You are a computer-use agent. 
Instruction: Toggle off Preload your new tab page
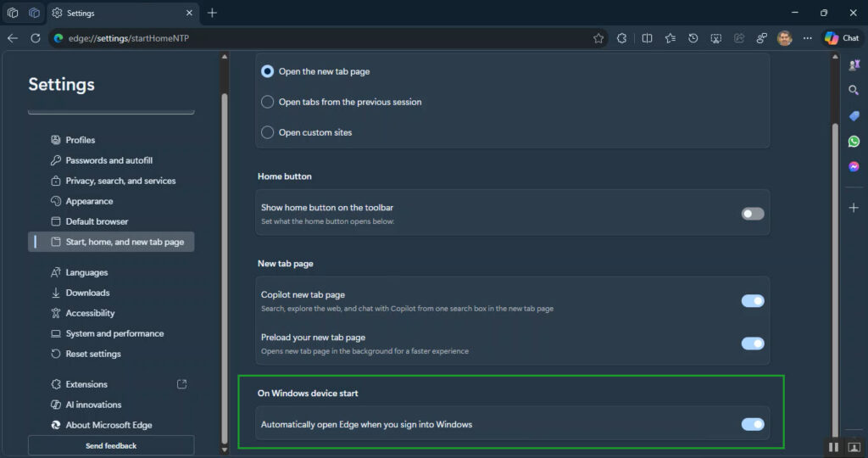tap(753, 343)
